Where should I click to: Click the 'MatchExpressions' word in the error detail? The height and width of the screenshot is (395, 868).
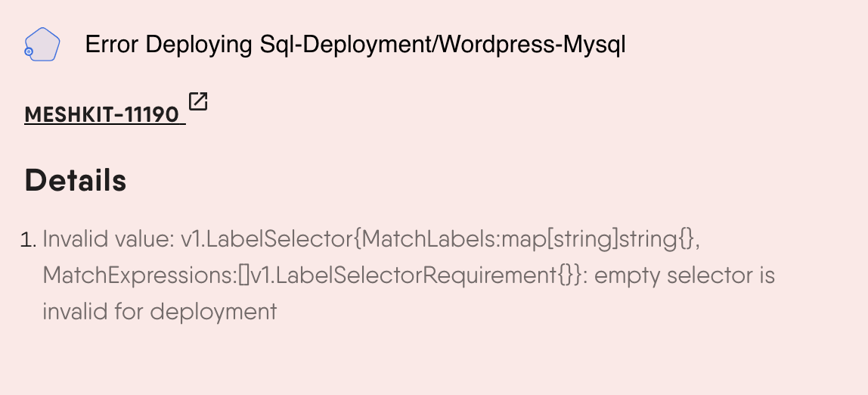tap(136, 275)
